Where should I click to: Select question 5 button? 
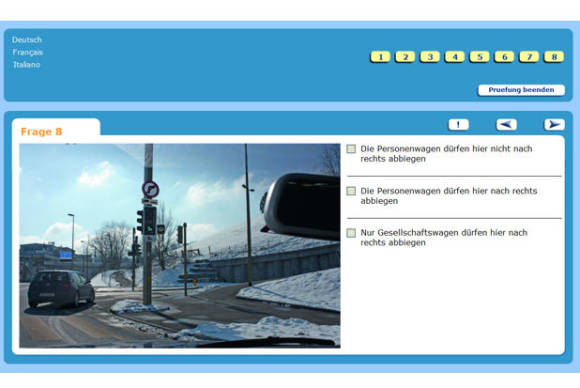pos(479,57)
